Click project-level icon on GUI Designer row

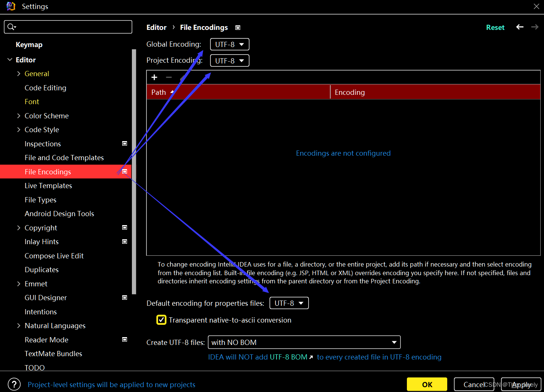tap(125, 298)
